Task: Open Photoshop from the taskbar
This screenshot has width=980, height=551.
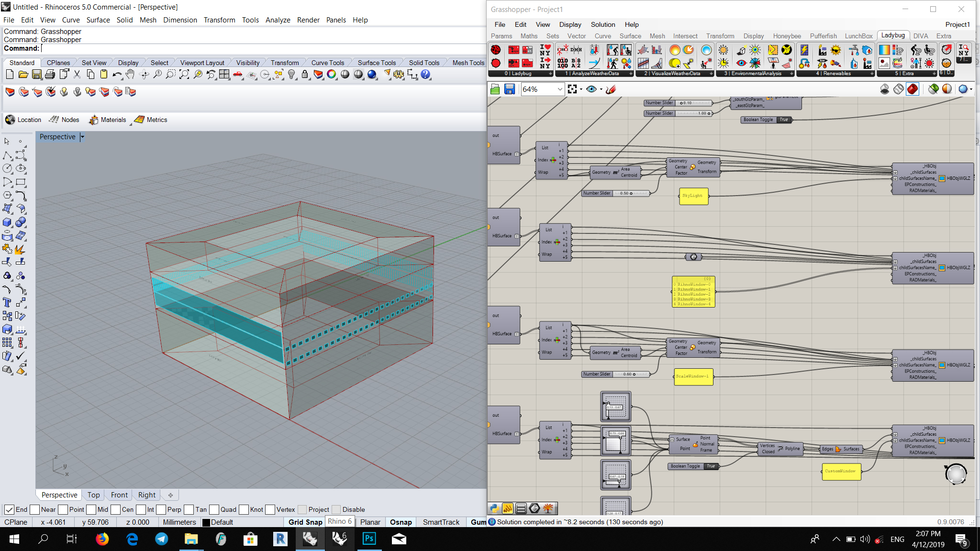Action: 369,539
